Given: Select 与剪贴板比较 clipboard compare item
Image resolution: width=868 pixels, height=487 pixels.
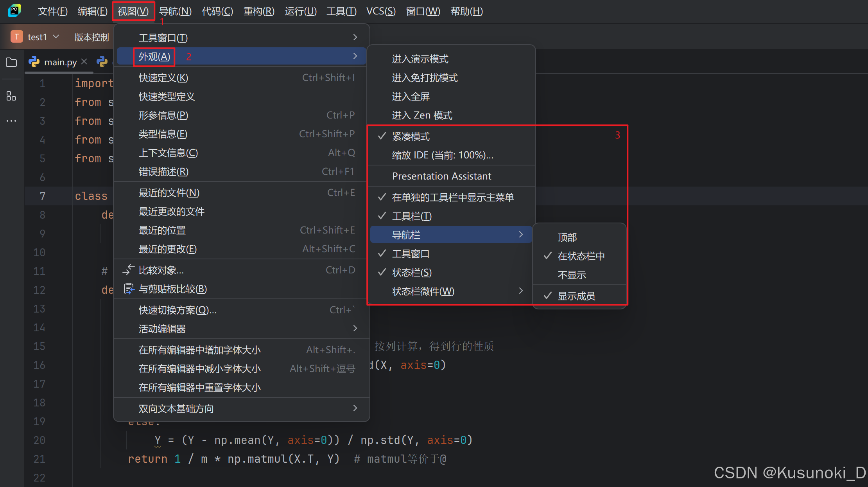Looking at the screenshot, I should click(x=173, y=289).
